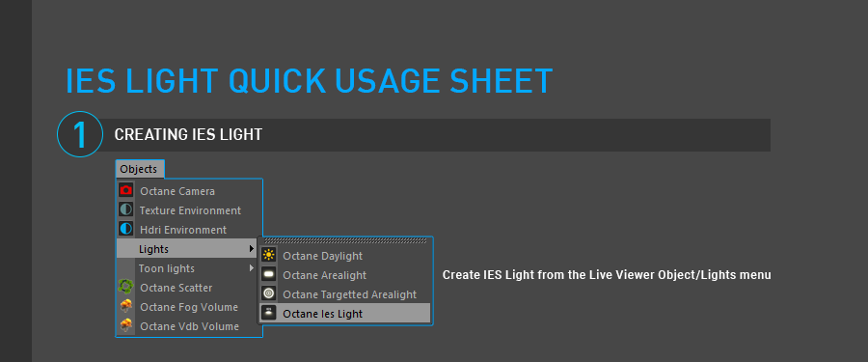The image size is (868, 362).
Task: Click the Octane Fog Volume cloud icon
Action: point(126,307)
